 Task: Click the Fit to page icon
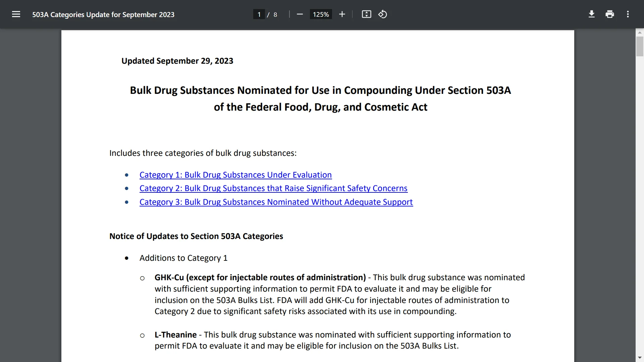click(366, 14)
